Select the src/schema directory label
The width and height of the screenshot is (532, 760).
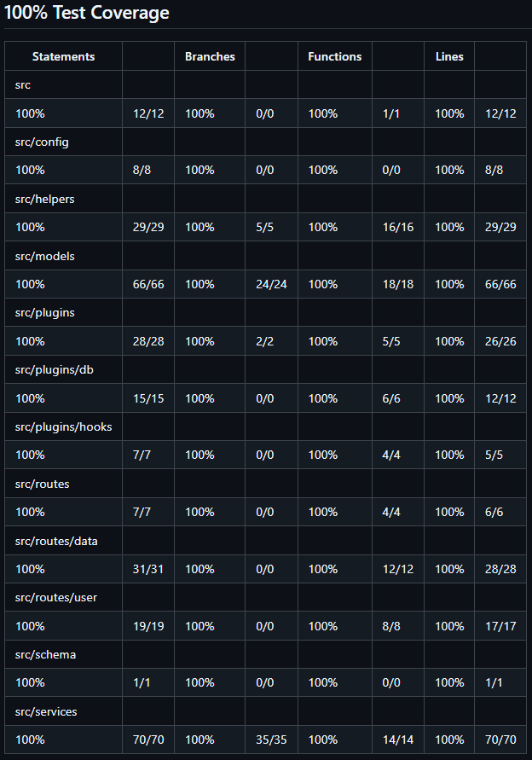45,654
